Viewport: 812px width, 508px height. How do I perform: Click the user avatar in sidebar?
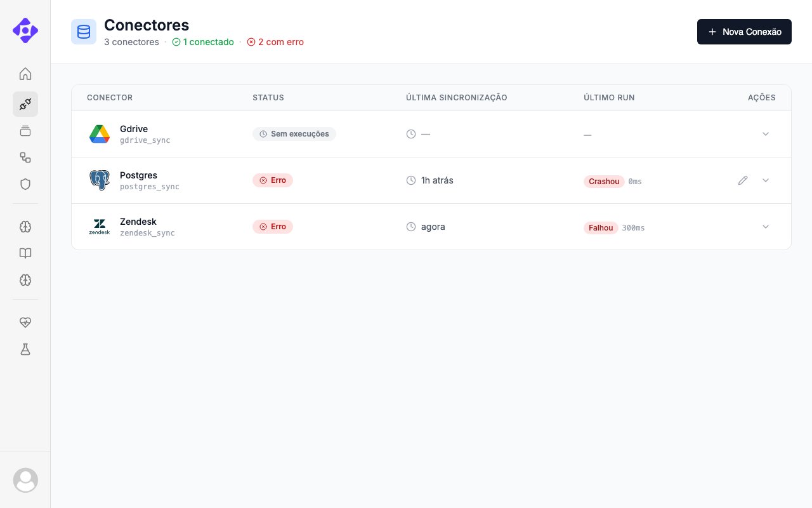25,480
